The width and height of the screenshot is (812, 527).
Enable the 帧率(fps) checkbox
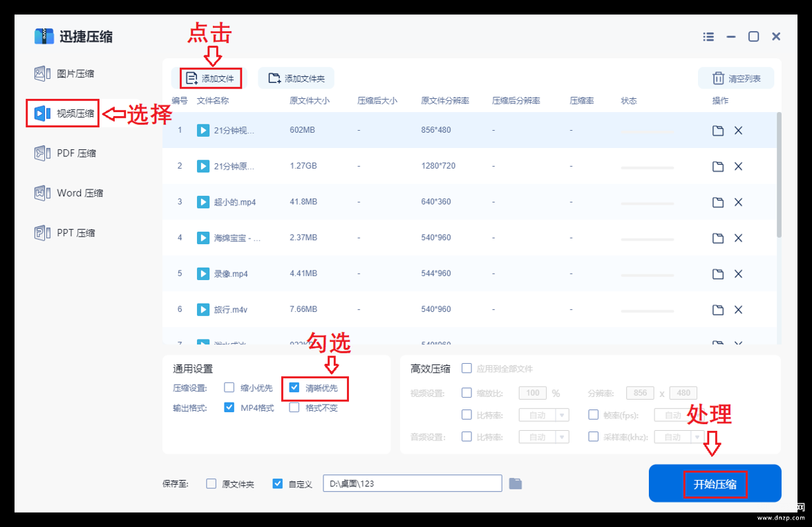click(x=594, y=414)
